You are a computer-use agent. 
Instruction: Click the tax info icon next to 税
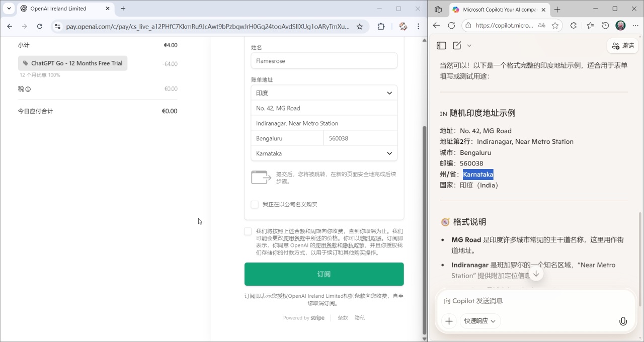(28, 89)
